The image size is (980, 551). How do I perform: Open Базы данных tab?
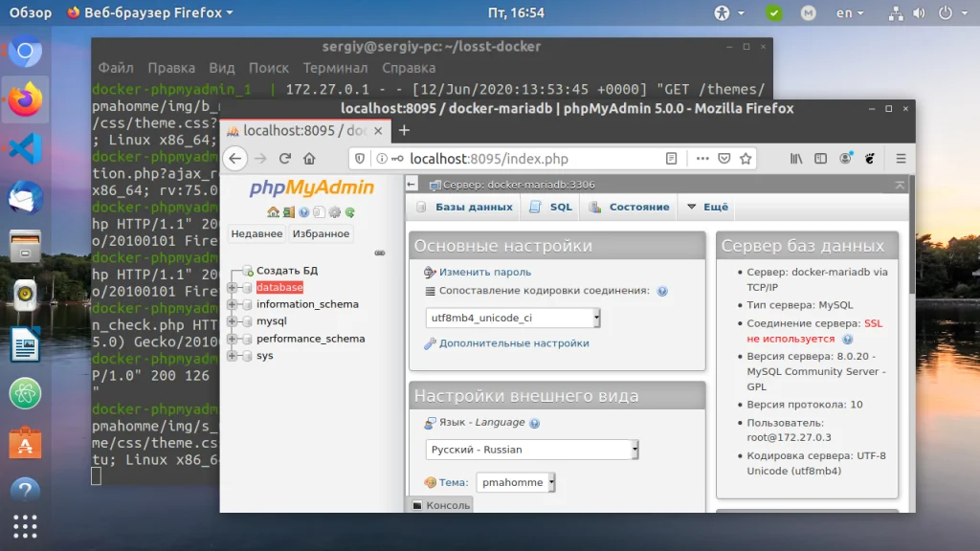464,207
